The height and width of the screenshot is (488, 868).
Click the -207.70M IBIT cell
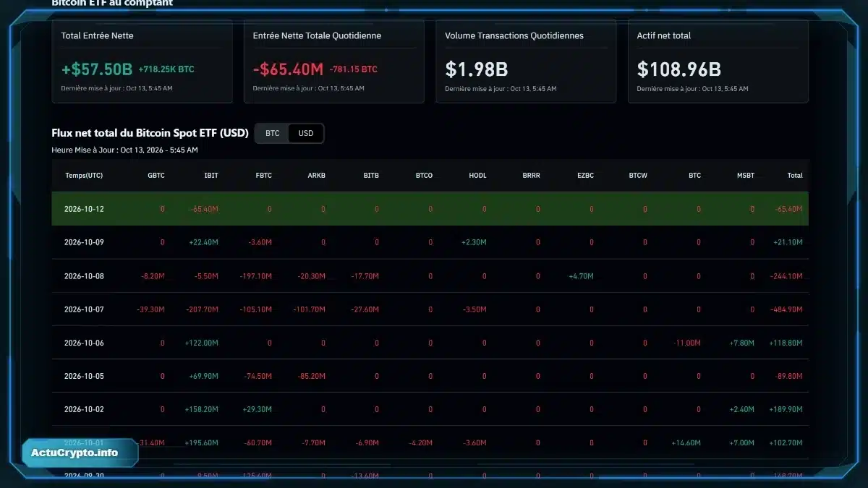(x=202, y=309)
